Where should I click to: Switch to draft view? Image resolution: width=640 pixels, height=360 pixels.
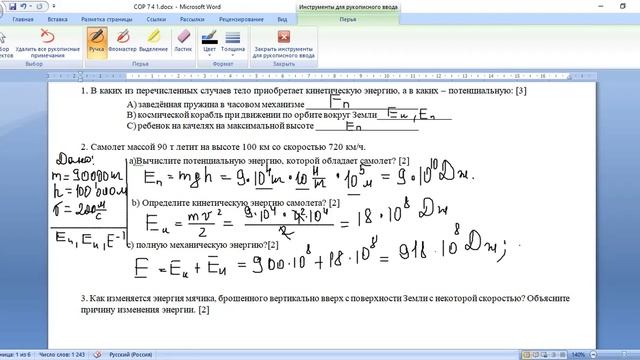click(562, 354)
